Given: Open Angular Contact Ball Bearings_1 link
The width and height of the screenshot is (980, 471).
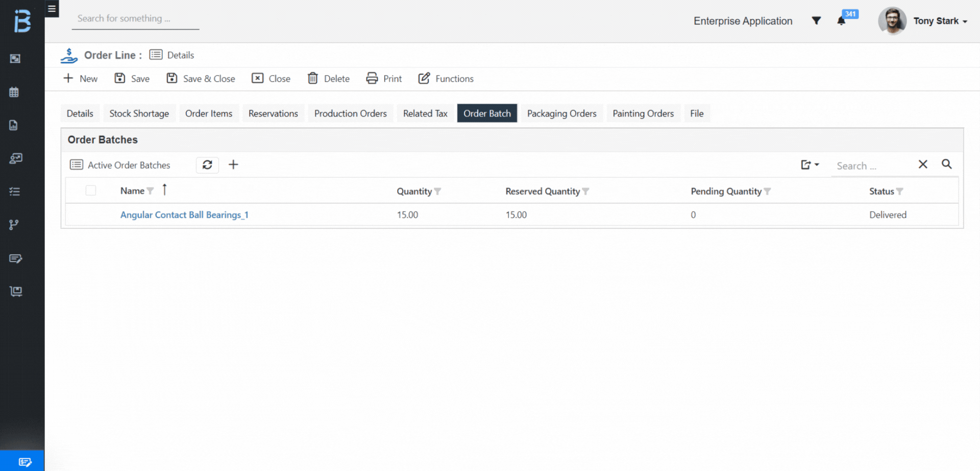Looking at the screenshot, I should tap(184, 215).
